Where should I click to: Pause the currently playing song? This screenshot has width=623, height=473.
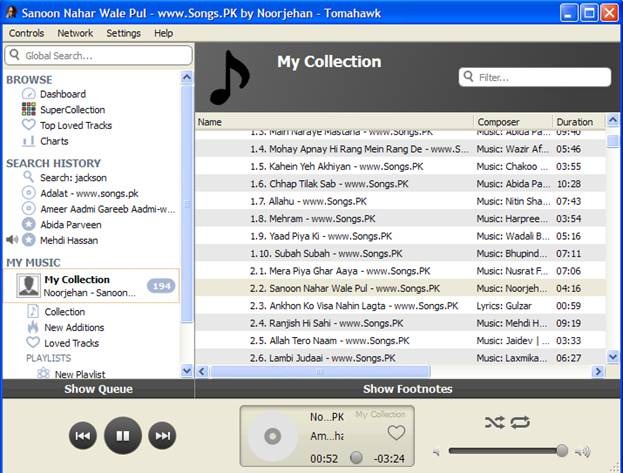click(x=123, y=435)
